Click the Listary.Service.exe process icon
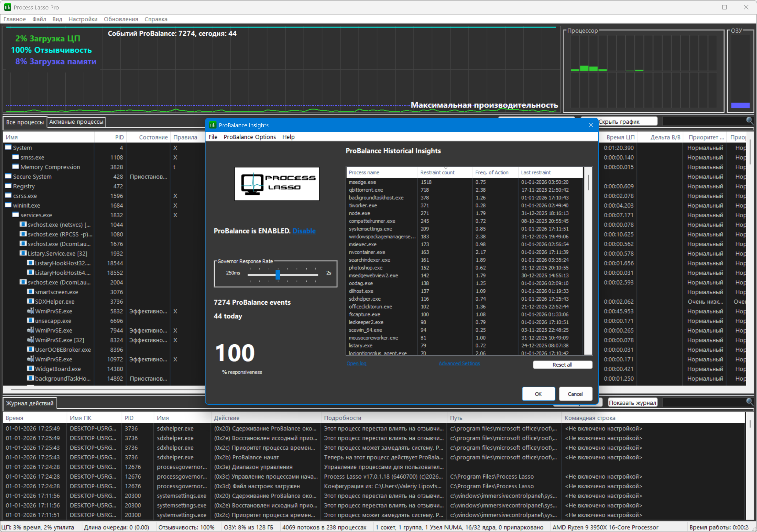This screenshot has width=757, height=532. click(23, 253)
